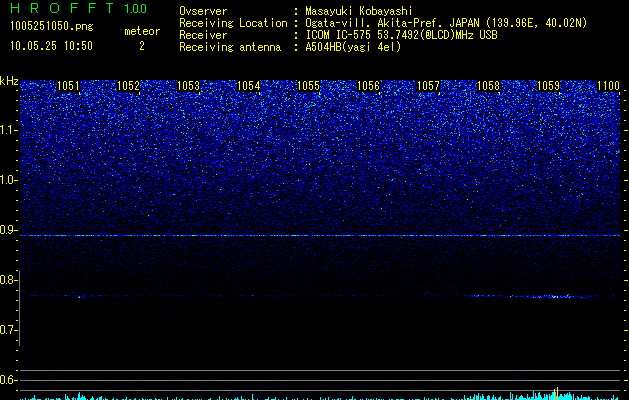Select the Ogata-vill. Akita-Pref. JAPAN location text

(x=446, y=23)
